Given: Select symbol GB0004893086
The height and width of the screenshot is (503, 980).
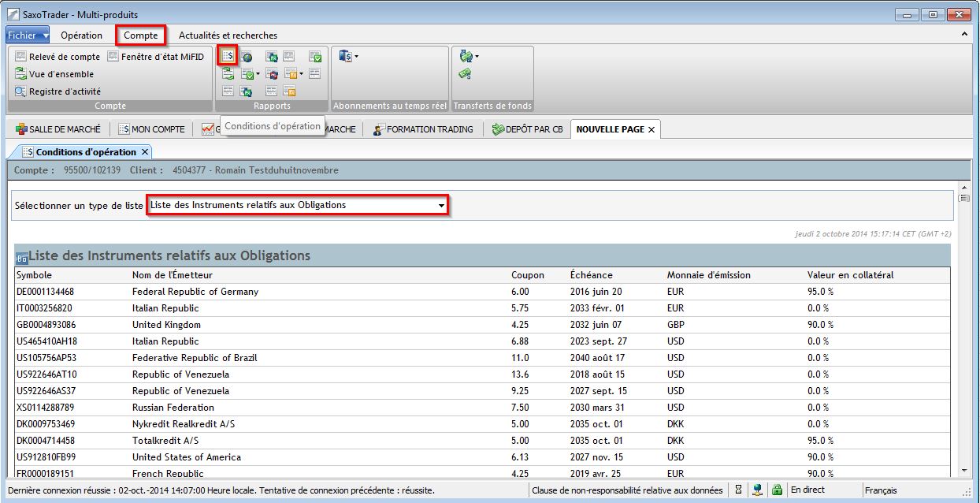Looking at the screenshot, I should pos(45,325).
